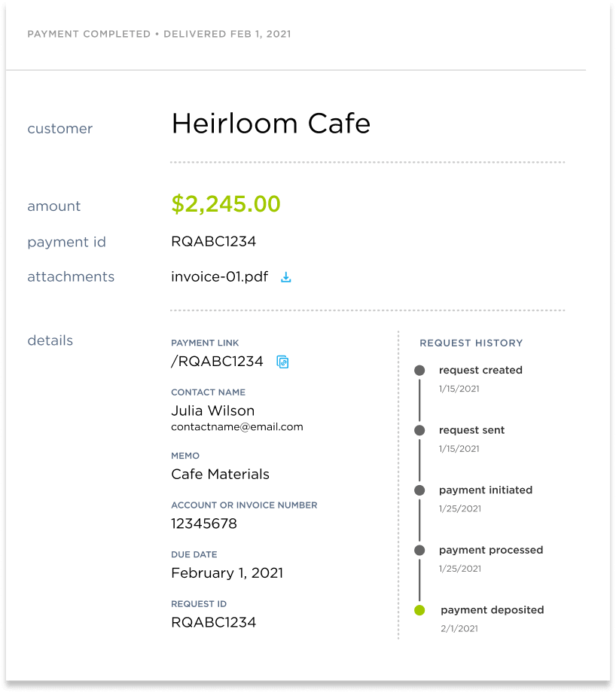This screenshot has width=616, height=693.
Task: Click the February 1, 2021 due date
Action: pos(227,572)
